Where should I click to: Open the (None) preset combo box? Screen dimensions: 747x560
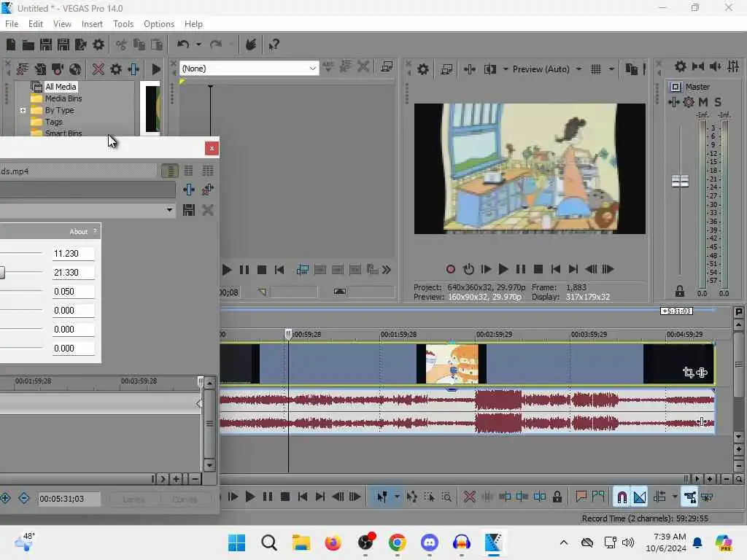click(249, 69)
